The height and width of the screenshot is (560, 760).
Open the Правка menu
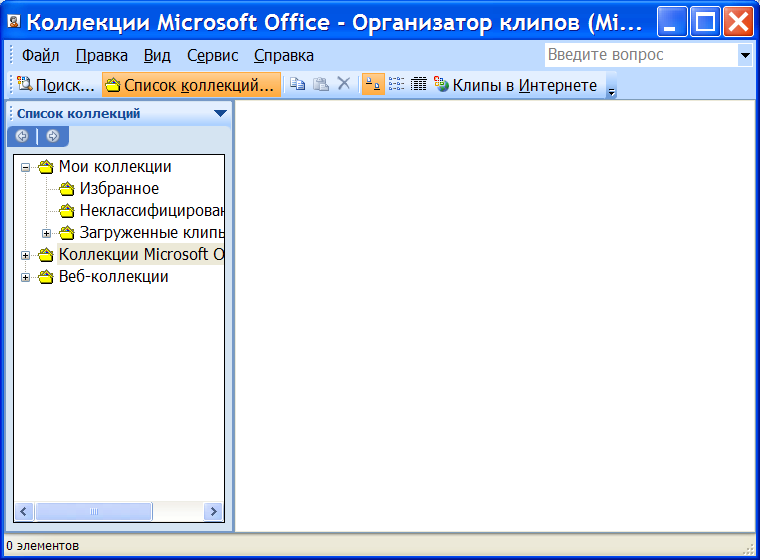[x=101, y=55]
